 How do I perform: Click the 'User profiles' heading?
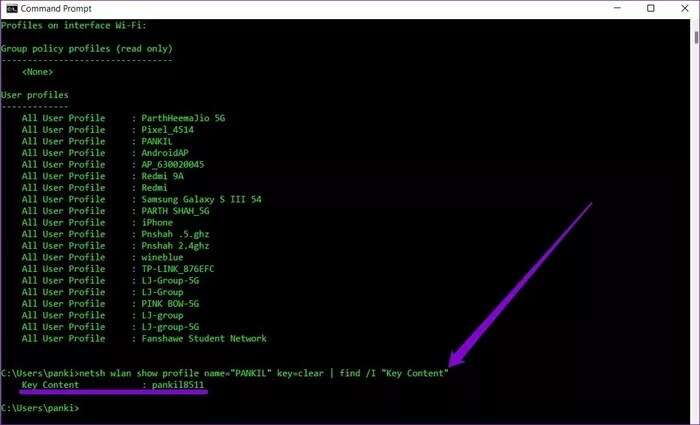35,95
